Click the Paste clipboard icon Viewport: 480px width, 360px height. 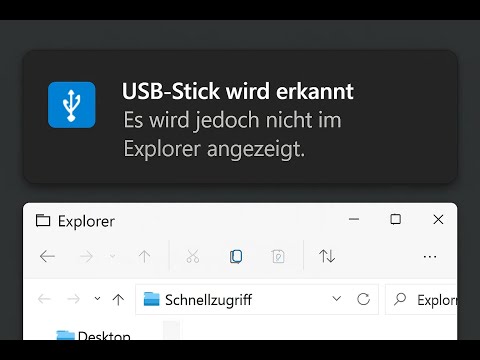278,256
